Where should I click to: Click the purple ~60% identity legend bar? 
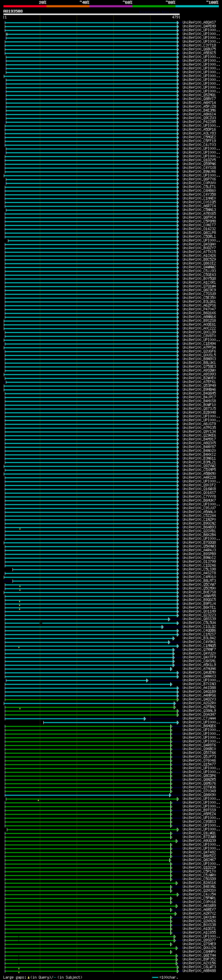click(111, 6)
